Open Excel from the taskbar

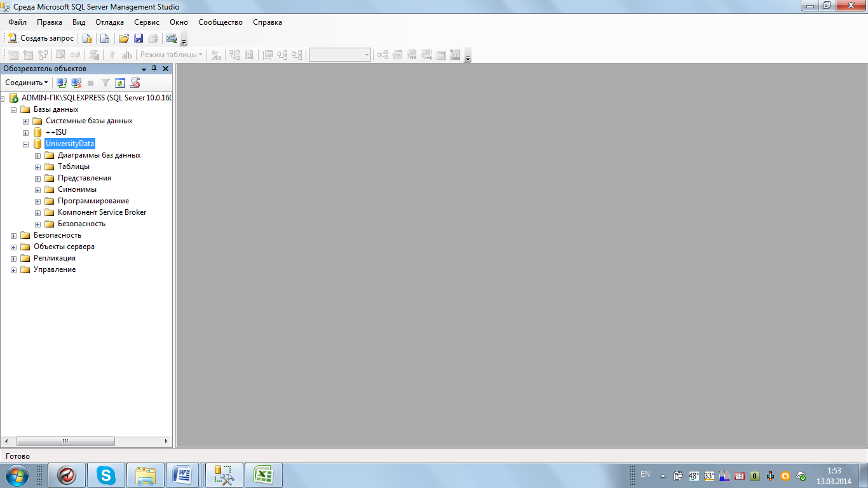263,475
